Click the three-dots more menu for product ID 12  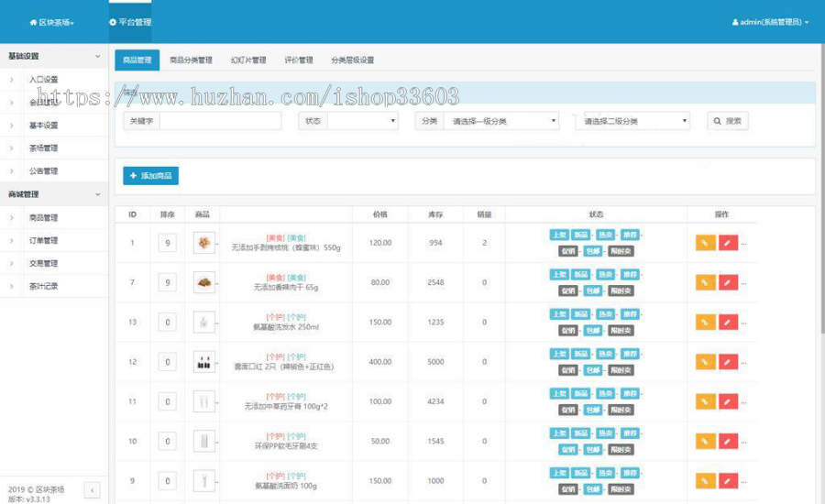tap(744, 363)
